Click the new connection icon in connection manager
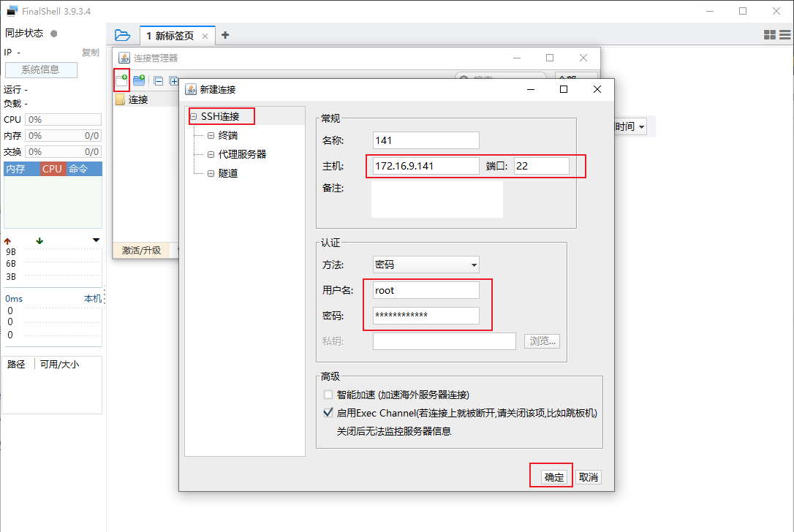794x532 pixels. tap(123, 79)
